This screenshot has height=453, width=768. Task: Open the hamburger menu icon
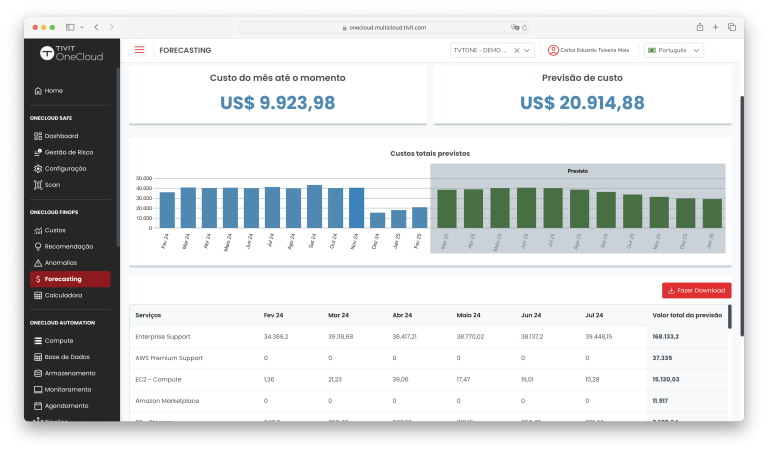point(139,50)
